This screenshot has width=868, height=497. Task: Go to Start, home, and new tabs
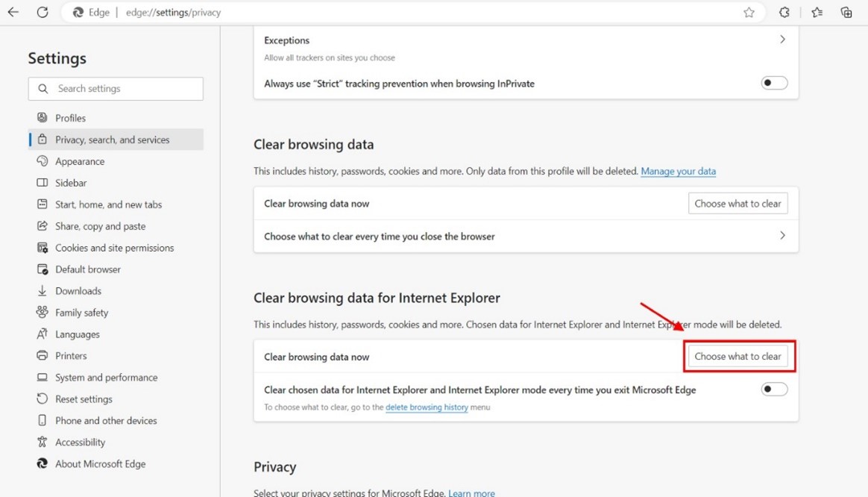pyautogui.click(x=109, y=204)
